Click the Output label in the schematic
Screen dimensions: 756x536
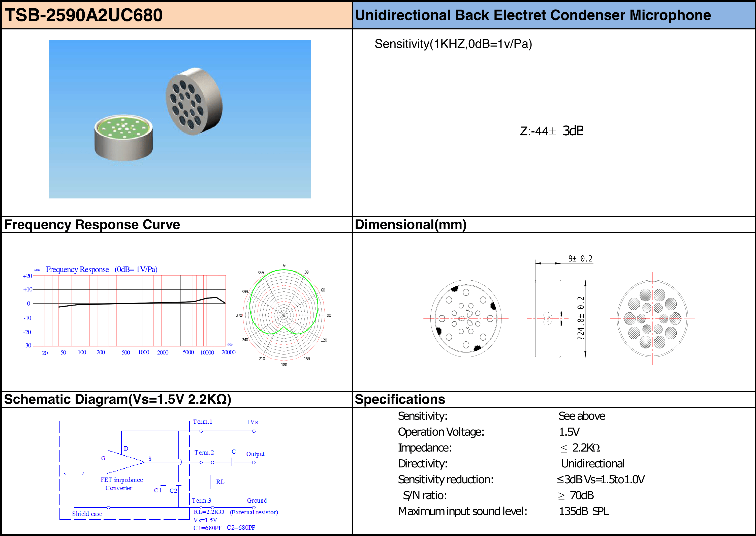click(255, 454)
